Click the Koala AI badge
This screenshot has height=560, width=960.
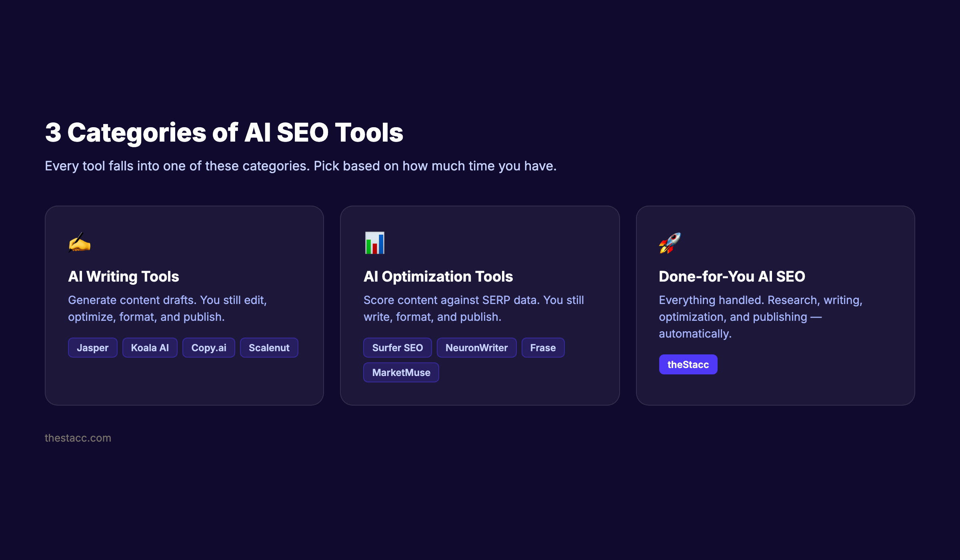point(150,348)
